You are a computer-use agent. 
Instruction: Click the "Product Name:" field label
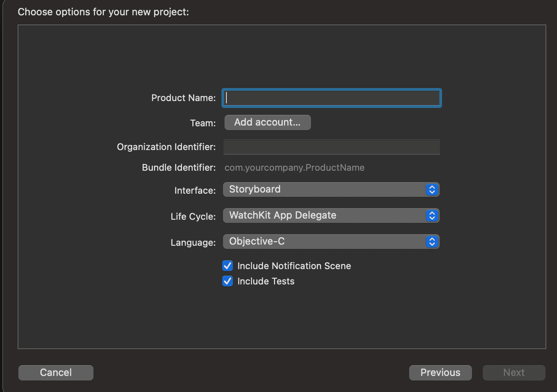183,98
